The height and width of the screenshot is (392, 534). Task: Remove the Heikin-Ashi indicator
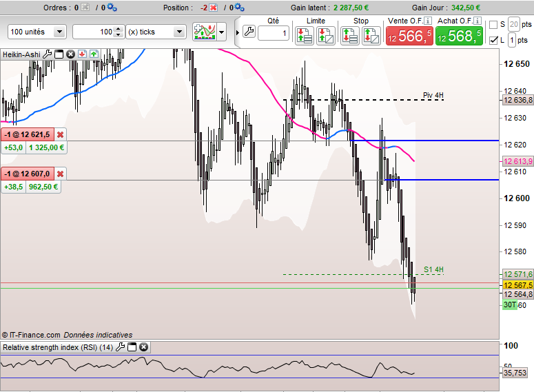(70, 54)
